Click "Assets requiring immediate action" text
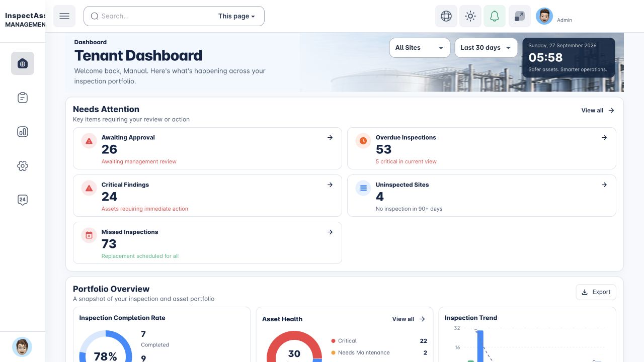This screenshot has width=644, height=362. pyautogui.click(x=145, y=209)
